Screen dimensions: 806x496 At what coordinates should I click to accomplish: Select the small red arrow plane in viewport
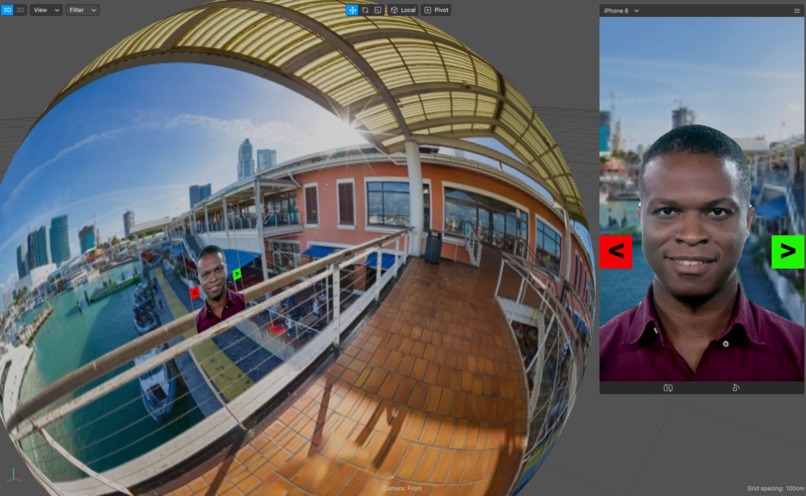pyautogui.click(x=194, y=292)
